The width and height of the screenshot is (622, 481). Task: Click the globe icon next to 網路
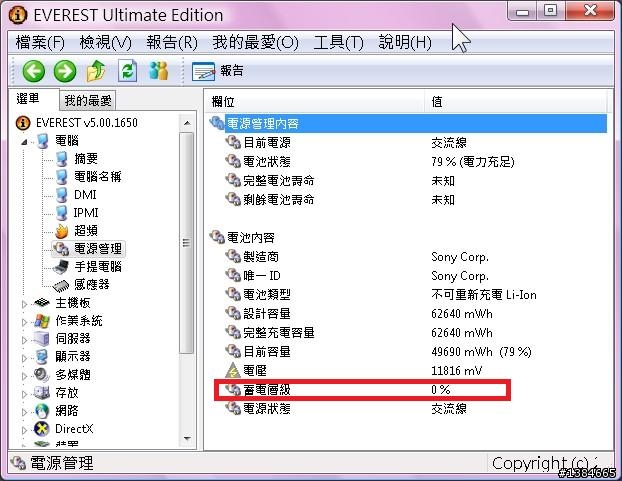[42, 411]
